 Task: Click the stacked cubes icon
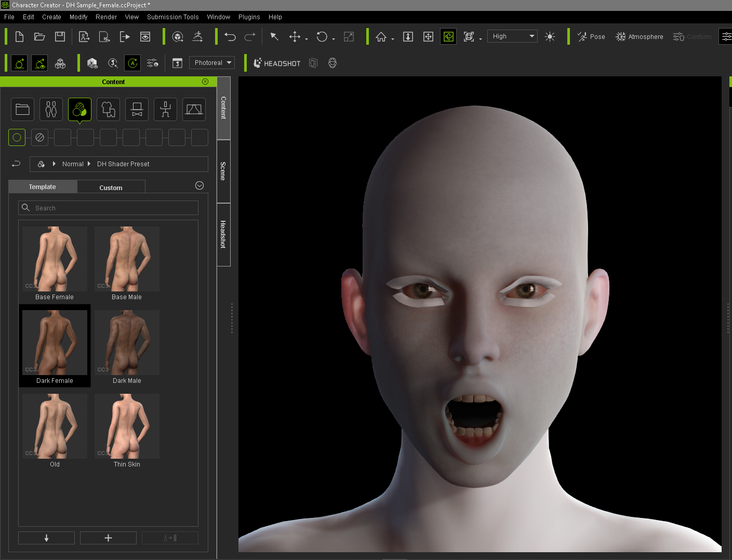[x=60, y=63]
